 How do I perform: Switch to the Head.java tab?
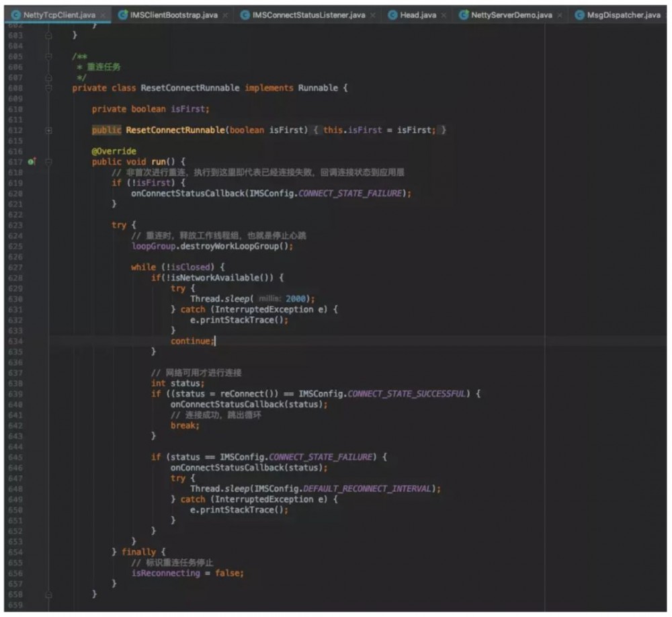[418, 15]
